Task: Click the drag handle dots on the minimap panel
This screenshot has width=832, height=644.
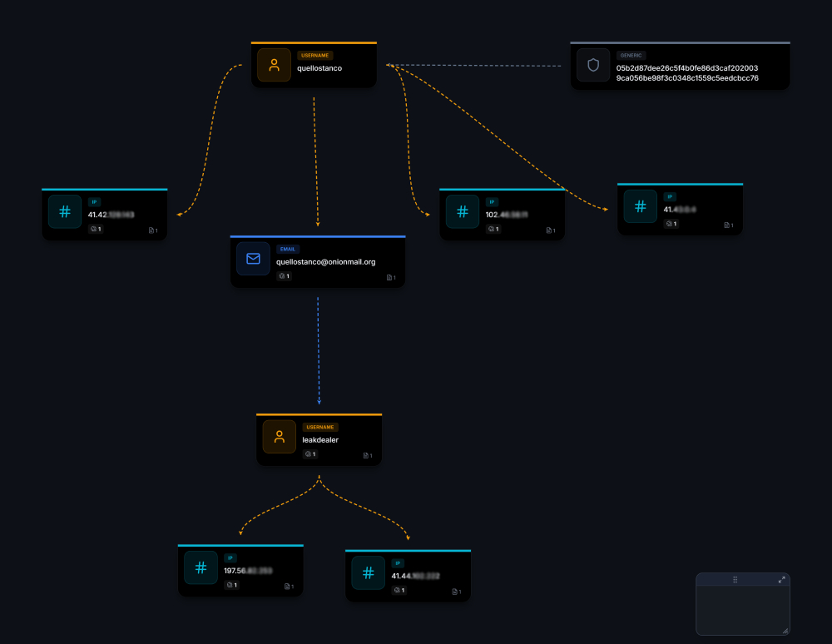Action: tap(735, 580)
